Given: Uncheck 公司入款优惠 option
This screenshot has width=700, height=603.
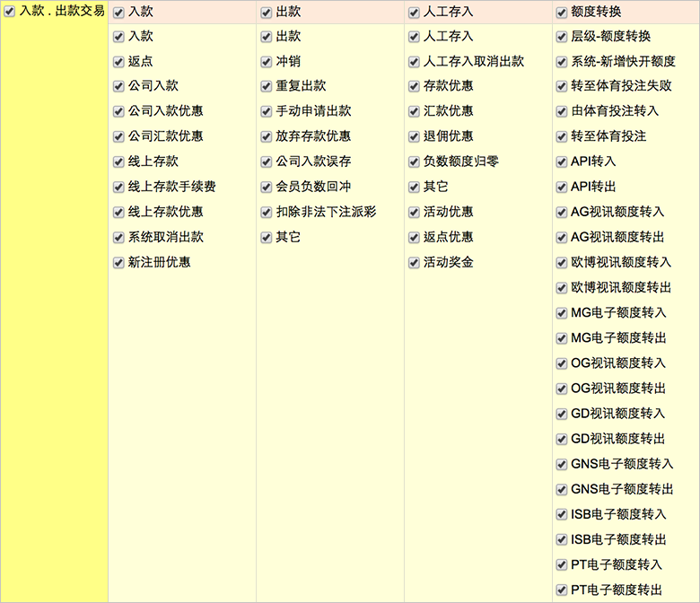Looking at the screenshot, I should [x=118, y=111].
